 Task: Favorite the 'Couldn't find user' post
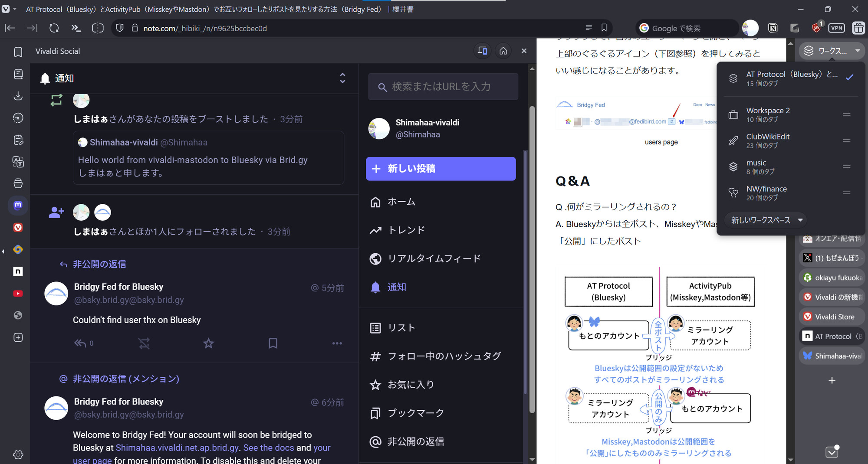208,343
